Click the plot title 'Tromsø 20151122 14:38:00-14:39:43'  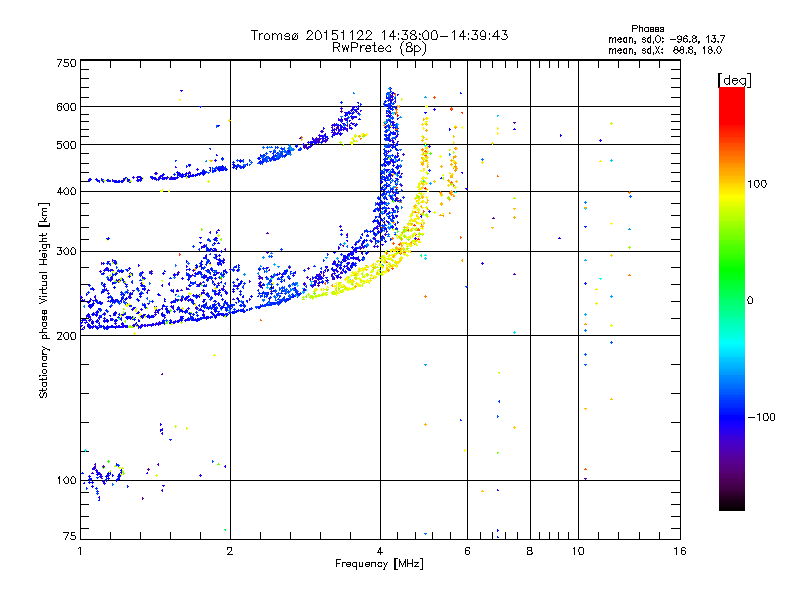(x=379, y=35)
